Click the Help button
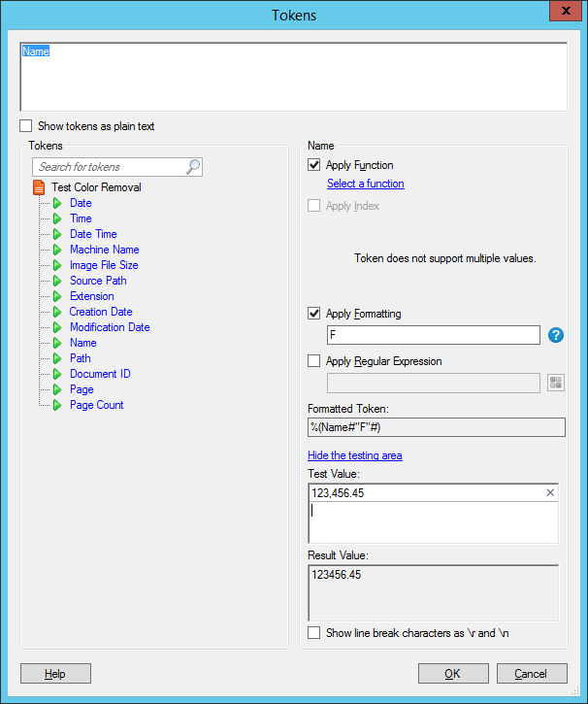The image size is (588, 704). (55, 674)
